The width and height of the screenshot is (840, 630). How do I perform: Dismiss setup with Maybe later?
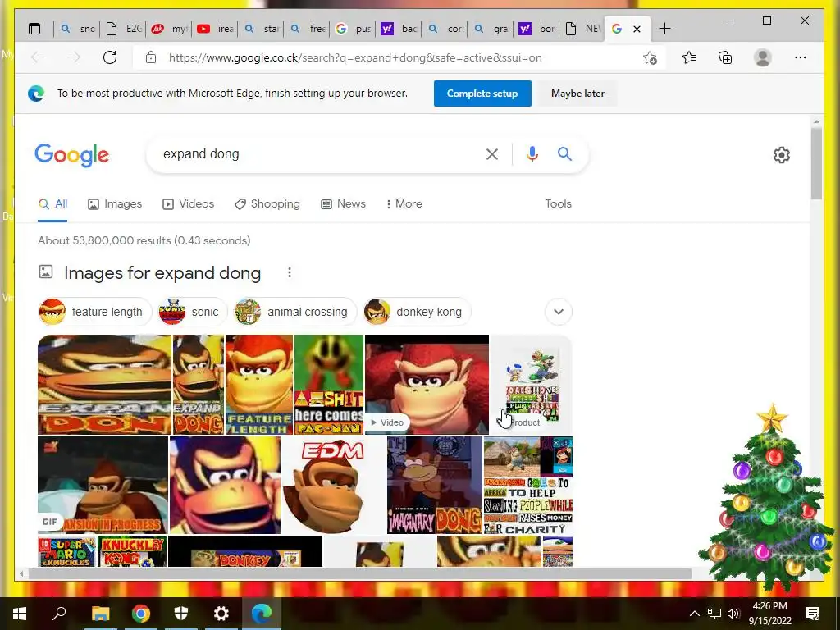[577, 94]
